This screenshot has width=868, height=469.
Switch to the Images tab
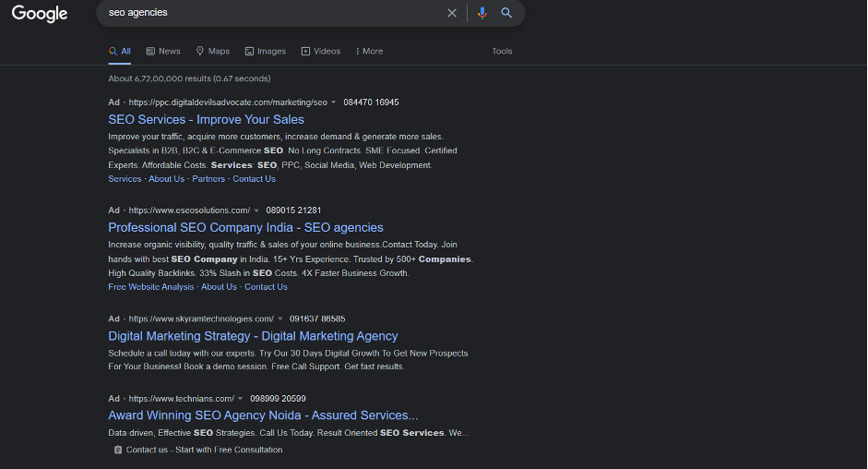pyautogui.click(x=265, y=51)
